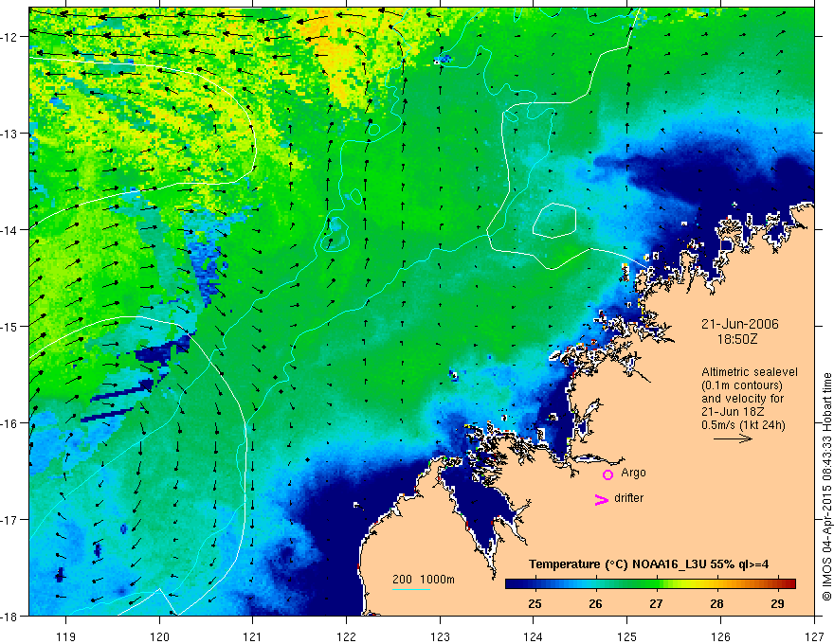Image resolution: width=834 pixels, height=644 pixels.
Task: Click the latitude axis label -14
Action: pyautogui.click(x=9, y=230)
